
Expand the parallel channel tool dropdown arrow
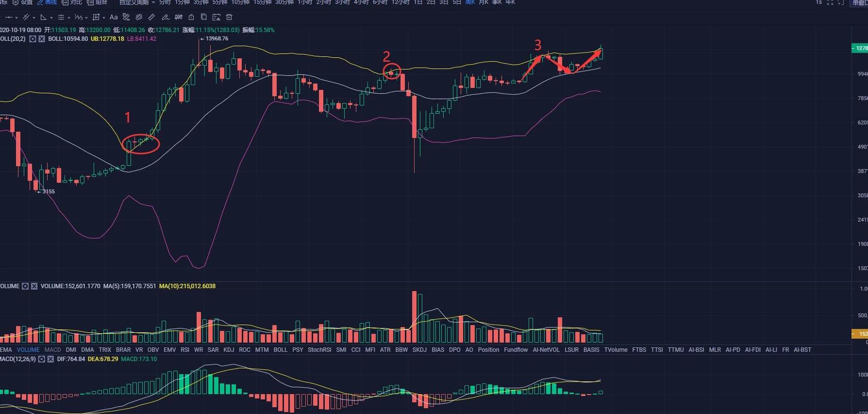click(34, 18)
